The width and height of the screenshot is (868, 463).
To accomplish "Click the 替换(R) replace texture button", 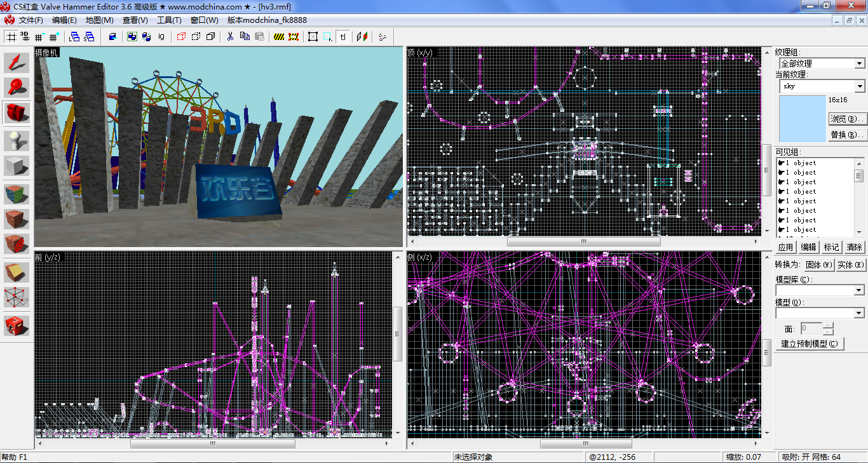I will click(x=847, y=135).
